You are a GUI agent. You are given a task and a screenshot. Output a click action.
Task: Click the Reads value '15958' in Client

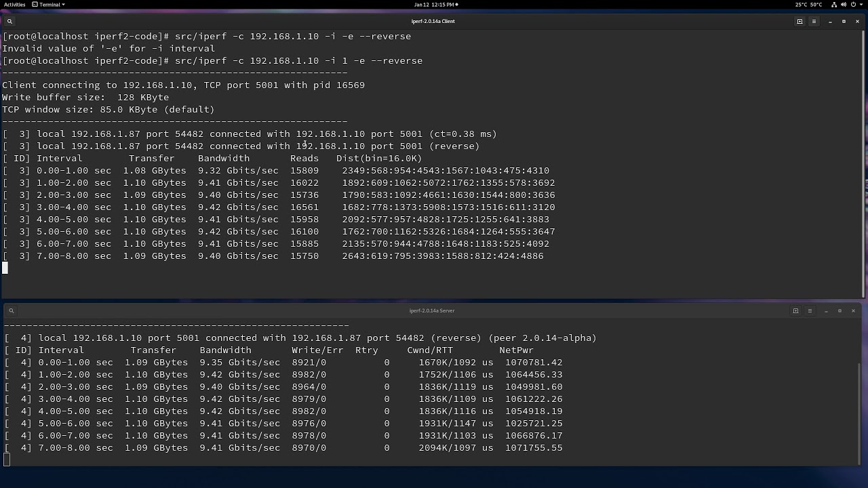[304, 219]
